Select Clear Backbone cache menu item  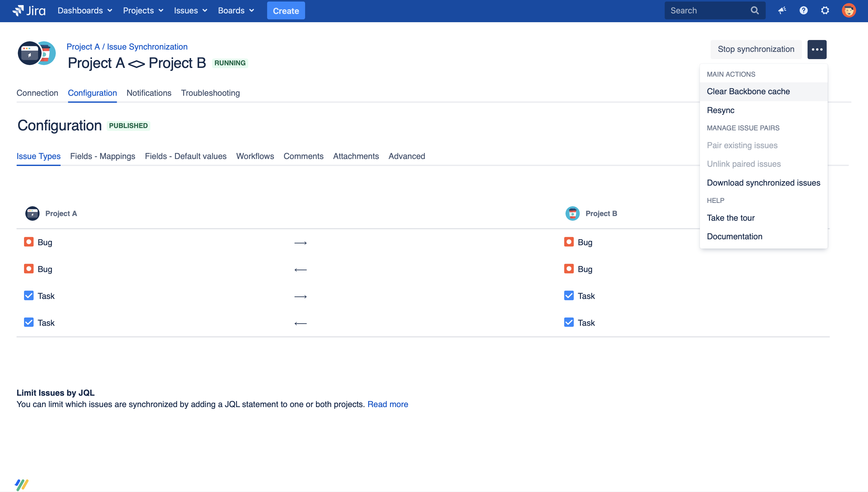point(748,92)
